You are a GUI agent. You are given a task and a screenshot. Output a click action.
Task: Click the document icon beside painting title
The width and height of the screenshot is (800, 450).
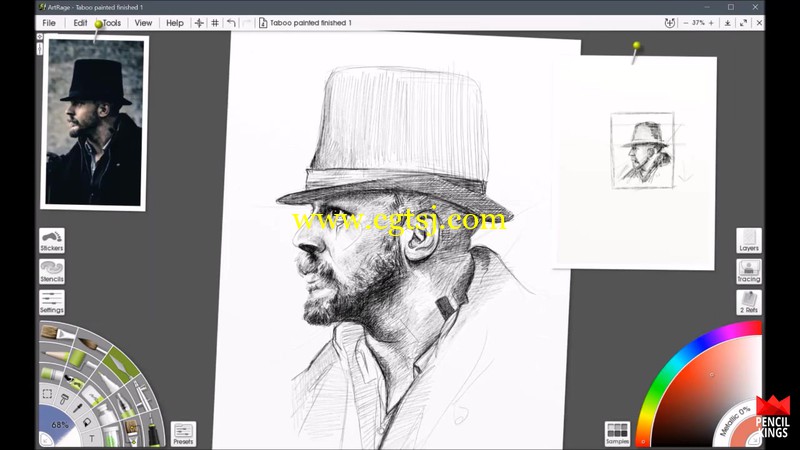click(x=263, y=23)
